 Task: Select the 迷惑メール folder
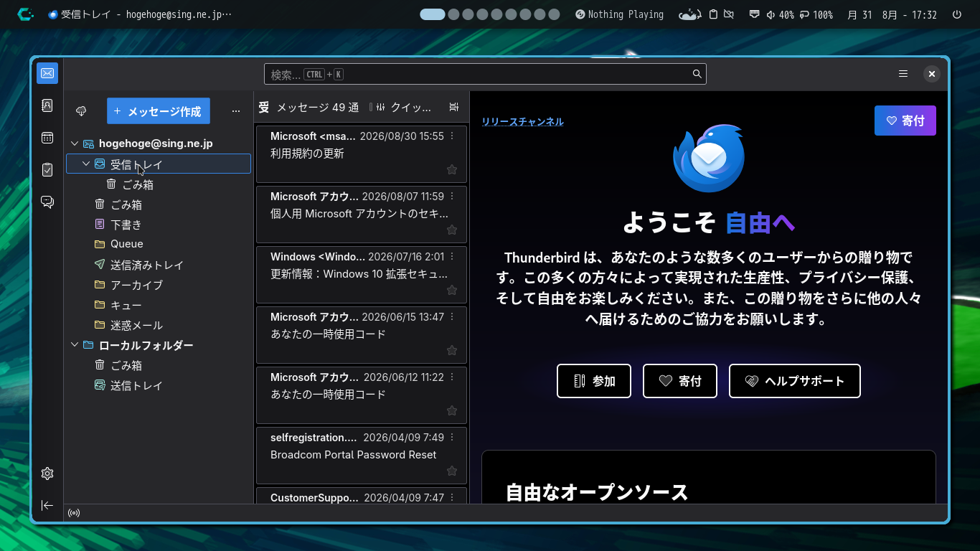tap(159, 325)
